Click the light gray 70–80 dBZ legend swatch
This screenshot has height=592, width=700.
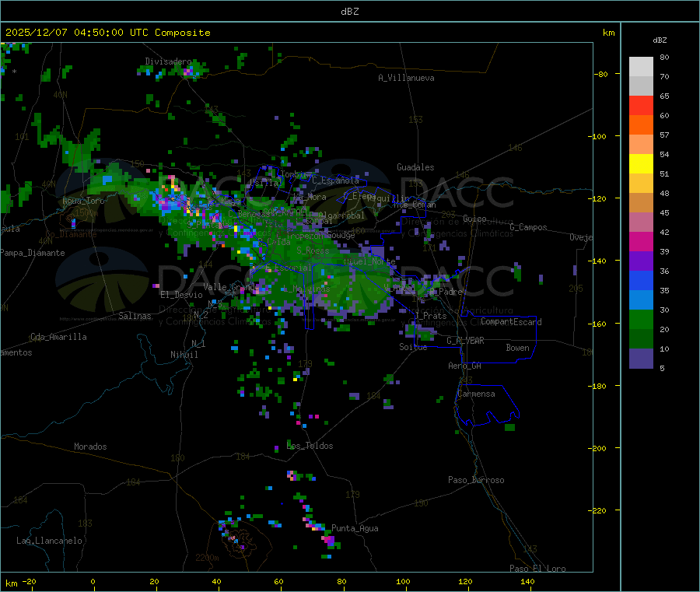(641, 67)
